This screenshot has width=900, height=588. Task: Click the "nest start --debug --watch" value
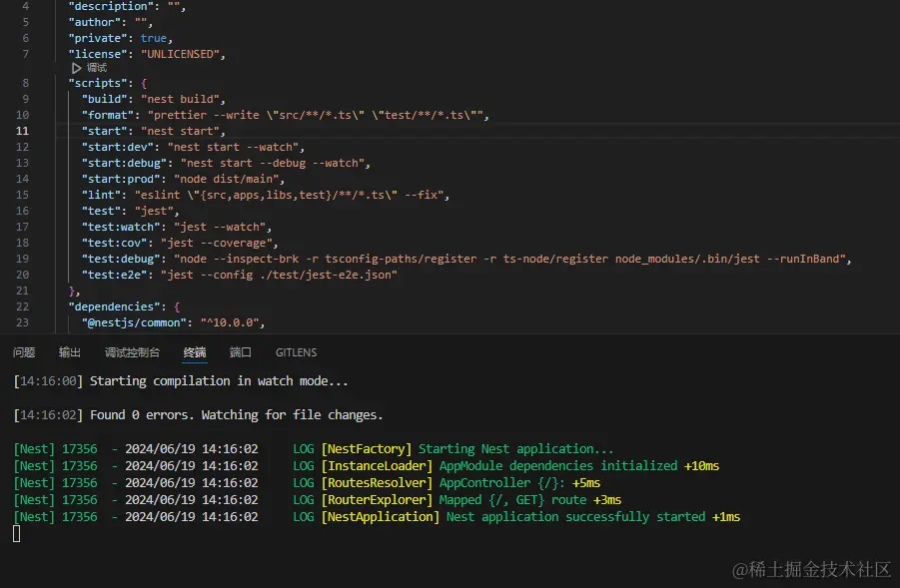tap(272, 163)
